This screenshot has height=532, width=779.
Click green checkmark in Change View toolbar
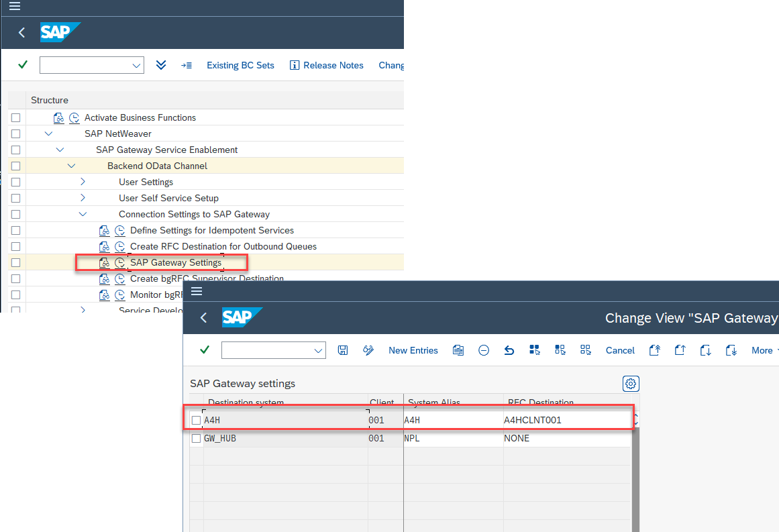(x=205, y=350)
